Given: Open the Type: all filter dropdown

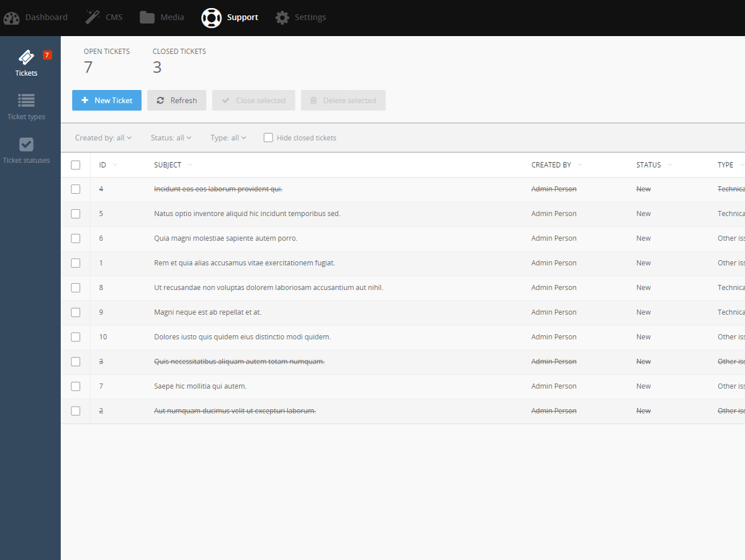Looking at the screenshot, I should coord(228,138).
